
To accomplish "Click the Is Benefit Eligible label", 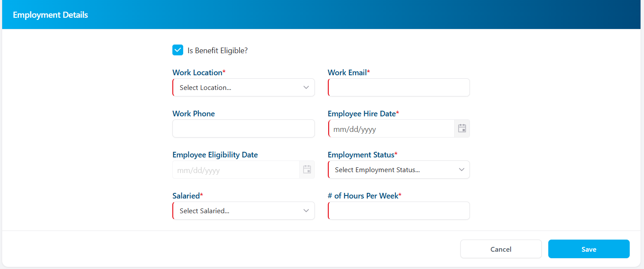I will click(x=217, y=50).
